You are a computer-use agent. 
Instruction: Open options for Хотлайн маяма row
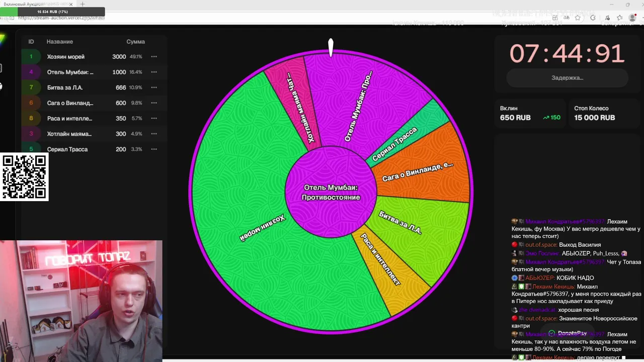click(154, 134)
